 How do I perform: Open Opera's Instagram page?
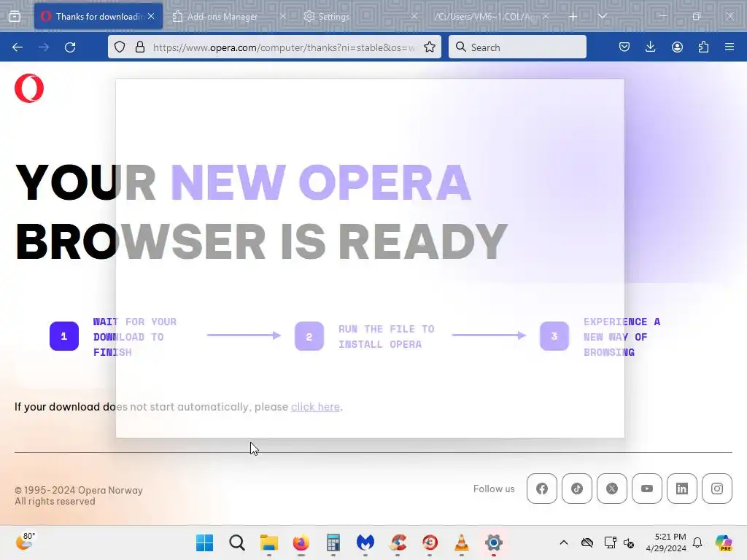click(x=717, y=489)
